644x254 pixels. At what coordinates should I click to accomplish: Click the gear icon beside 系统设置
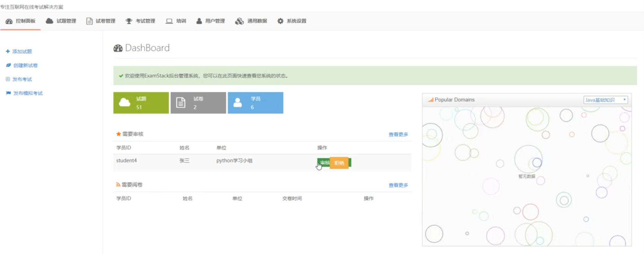[280, 21]
